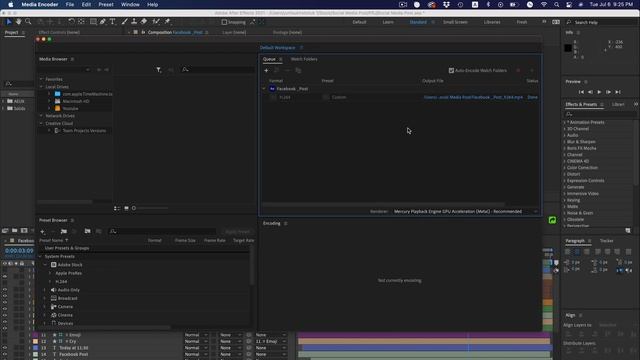Expand Audio Only preset group
Screen dimensions: 640x360
(45, 290)
